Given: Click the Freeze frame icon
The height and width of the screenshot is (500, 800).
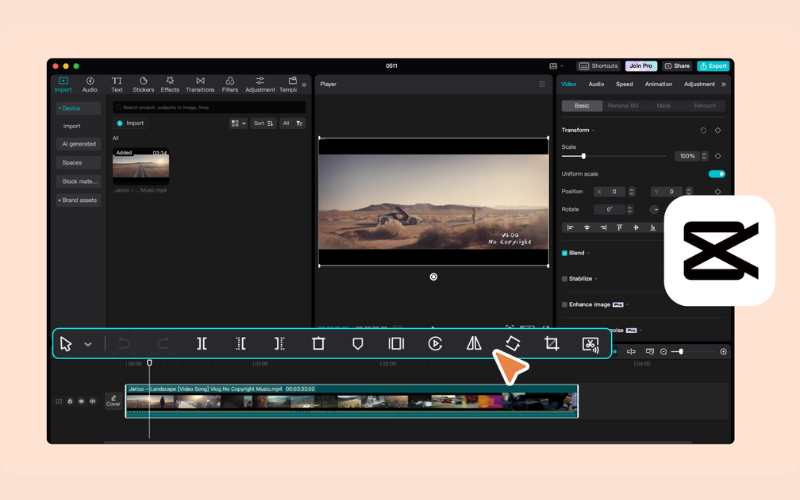Looking at the screenshot, I should (396, 344).
